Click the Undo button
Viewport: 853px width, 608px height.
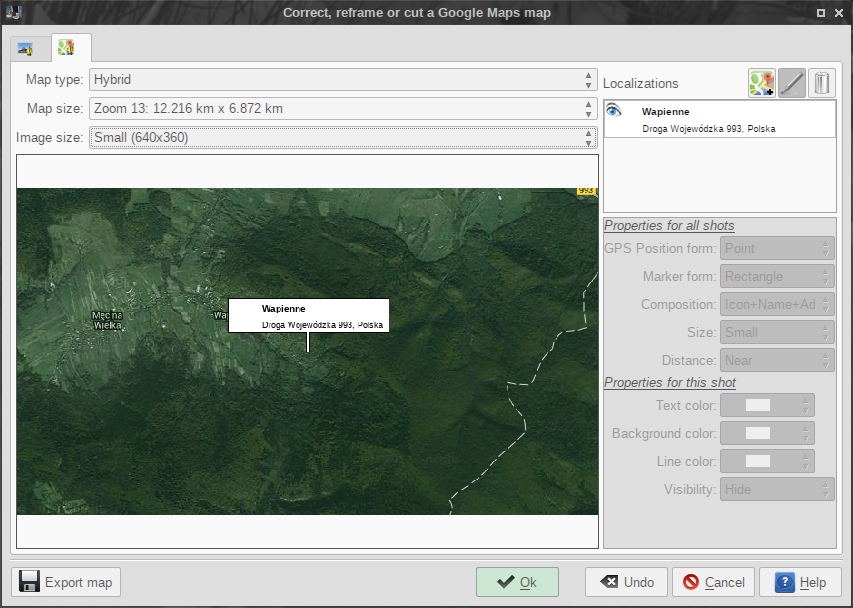pyautogui.click(x=627, y=582)
